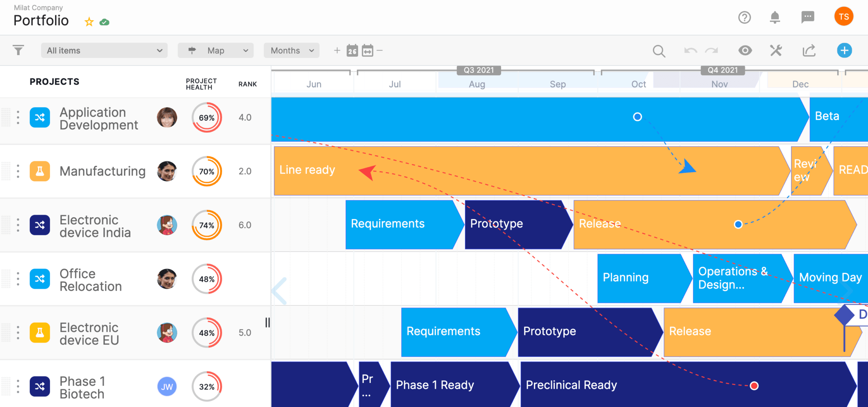
Task: Toggle the eye visibility icon
Action: (745, 50)
